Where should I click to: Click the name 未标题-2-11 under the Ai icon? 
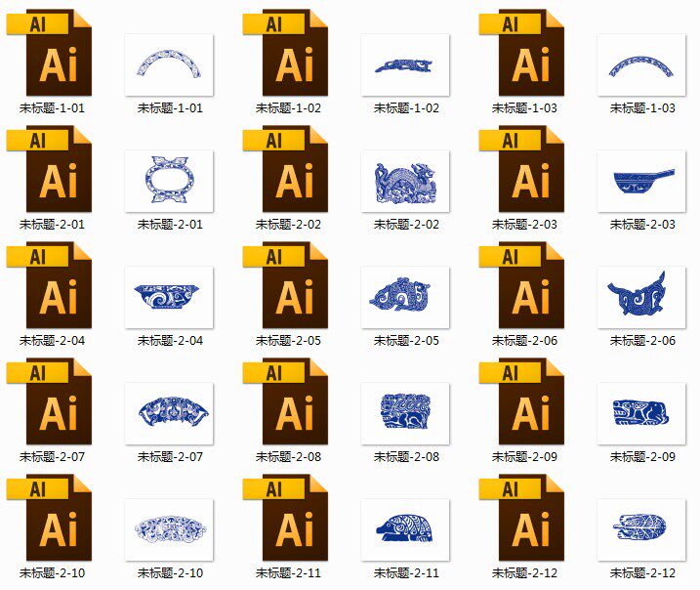[x=288, y=572]
